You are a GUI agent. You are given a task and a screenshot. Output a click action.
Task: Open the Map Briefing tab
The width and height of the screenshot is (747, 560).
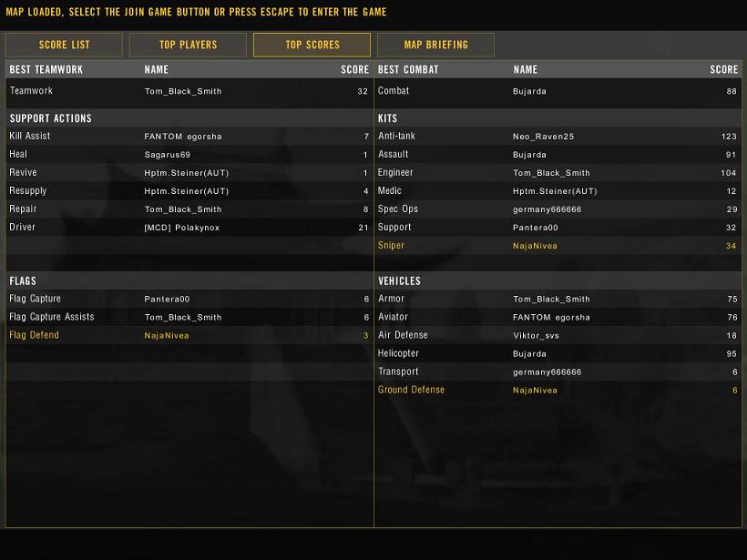tap(435, 45)
